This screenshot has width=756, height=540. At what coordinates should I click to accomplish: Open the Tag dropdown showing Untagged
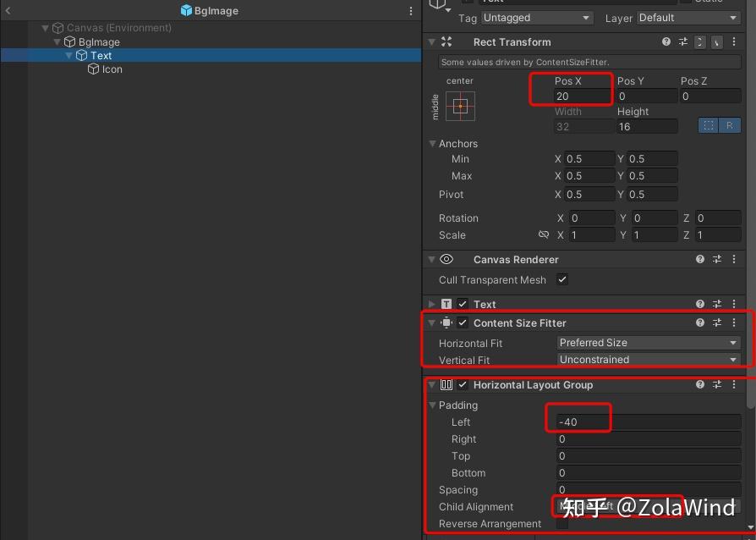coord(537,18)
